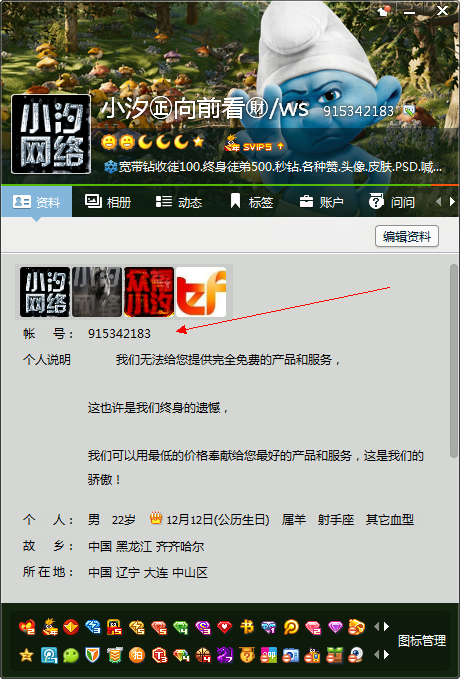Click the upgrade arrow next to SVIP5
Image resolution: width=460 pixels, height=679 pixels.
[280, 146]
